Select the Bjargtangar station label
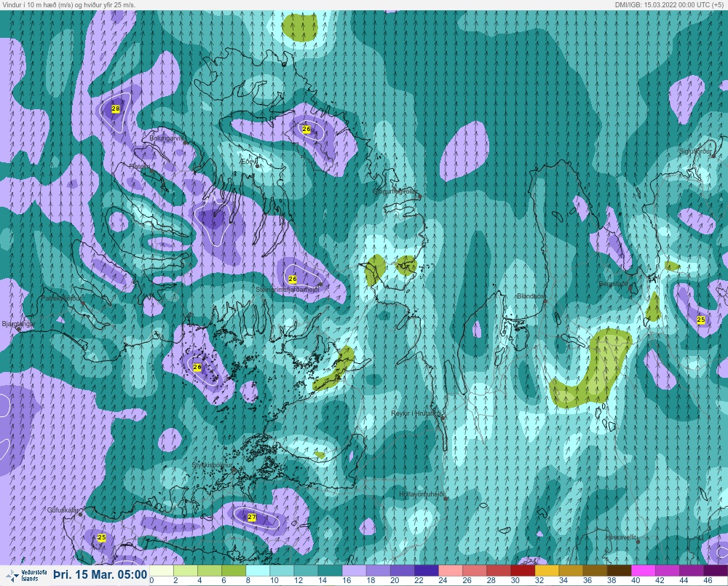 point(19,324)
